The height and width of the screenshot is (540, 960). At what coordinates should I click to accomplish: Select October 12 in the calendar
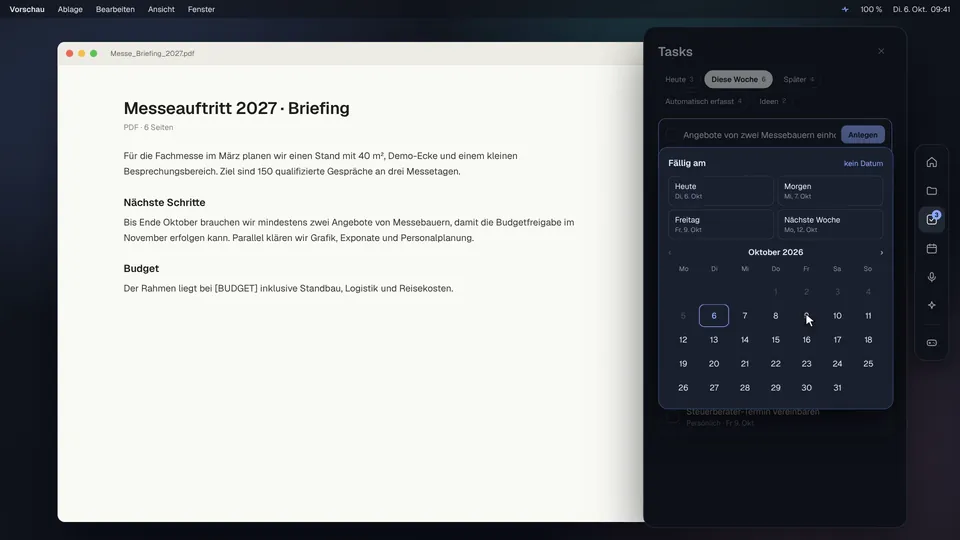pyautogui.click(x=683, y=340)
